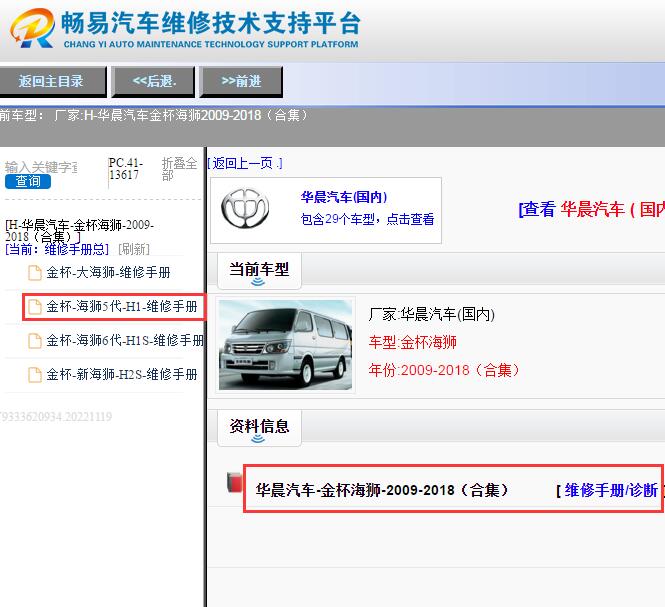The height and width of the screenshot is (607, 665).
Task: Click the H-华晨汽车-金杯海狮-2009-2018 tree heading
Action: (79, 230)
